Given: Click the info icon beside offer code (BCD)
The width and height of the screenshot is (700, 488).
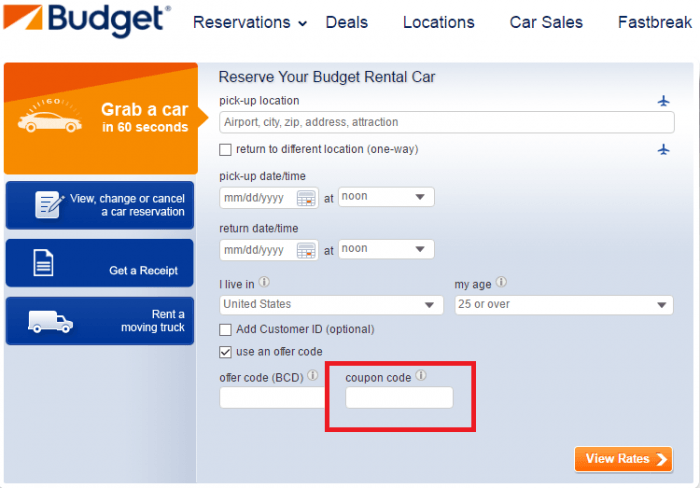Looking at the screenshot, I should [313, 375].
